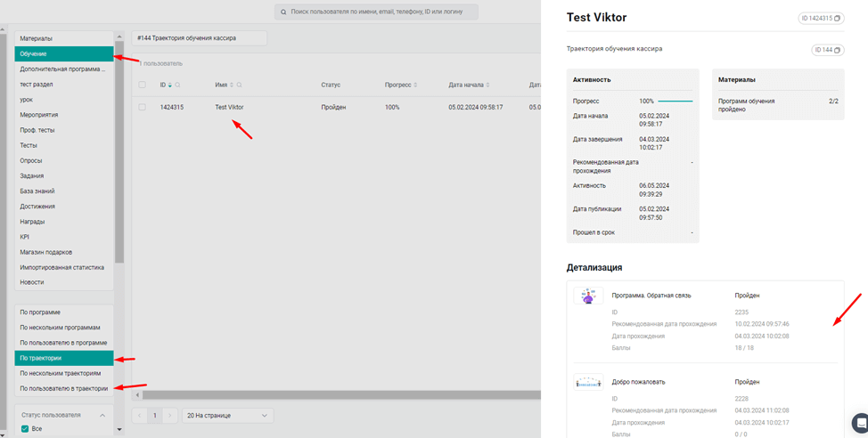Sort table by the ID column arrows
The width and height of the screenshot is (868, 438).
[x=170, y=85]
